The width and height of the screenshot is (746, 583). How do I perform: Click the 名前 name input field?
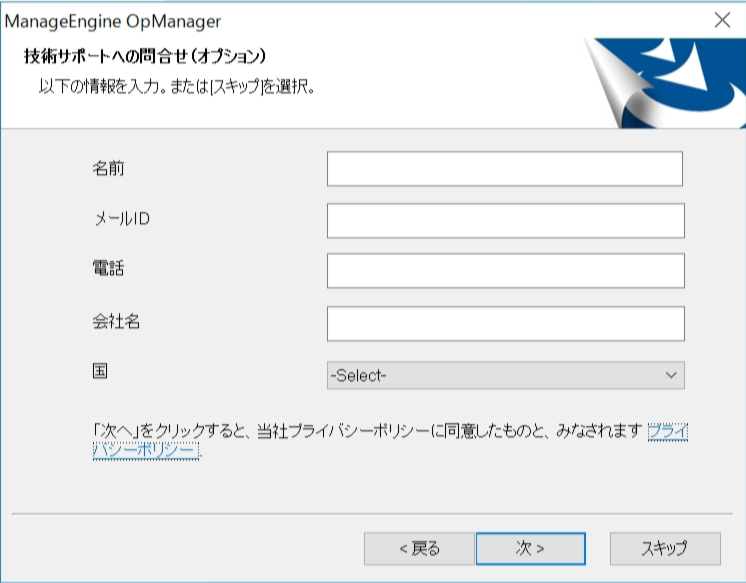click(505, 169)
